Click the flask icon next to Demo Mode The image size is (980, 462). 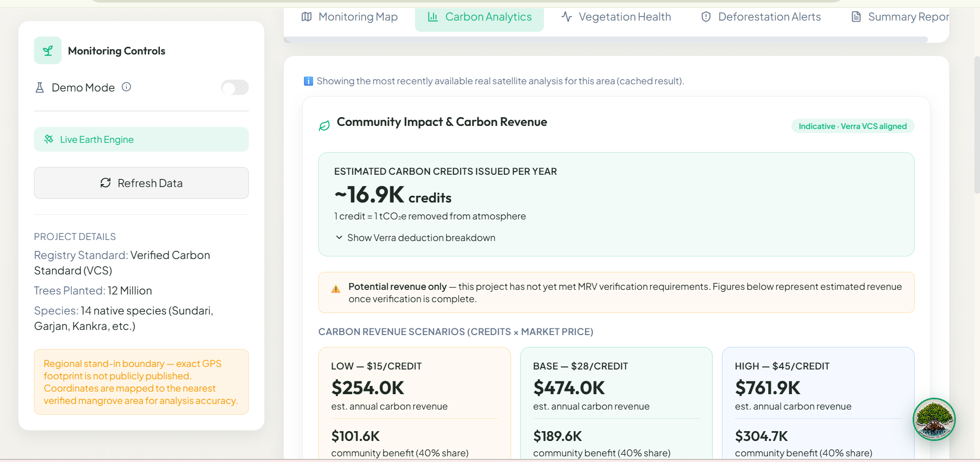click(x=40, y=87)
